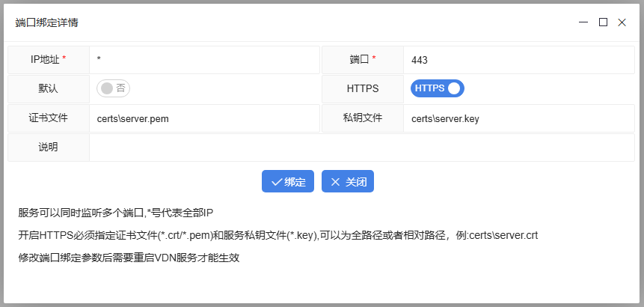Viewport: 644px width, 307px height.
Task: Click the HTTPS label cell
Action: (x=363, y=88)
